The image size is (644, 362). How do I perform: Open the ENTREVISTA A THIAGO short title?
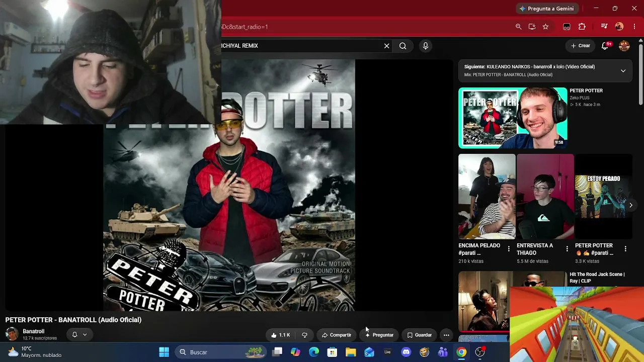(535, 249)
